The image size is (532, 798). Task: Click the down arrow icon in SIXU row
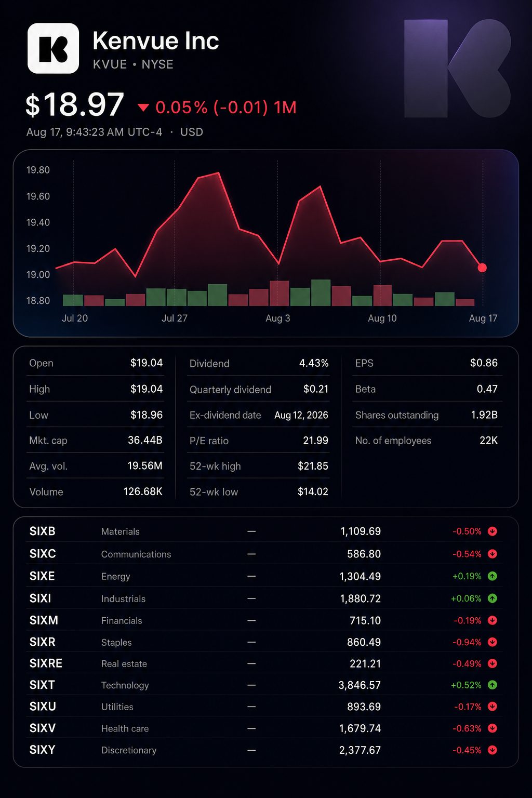coord(493,707)
